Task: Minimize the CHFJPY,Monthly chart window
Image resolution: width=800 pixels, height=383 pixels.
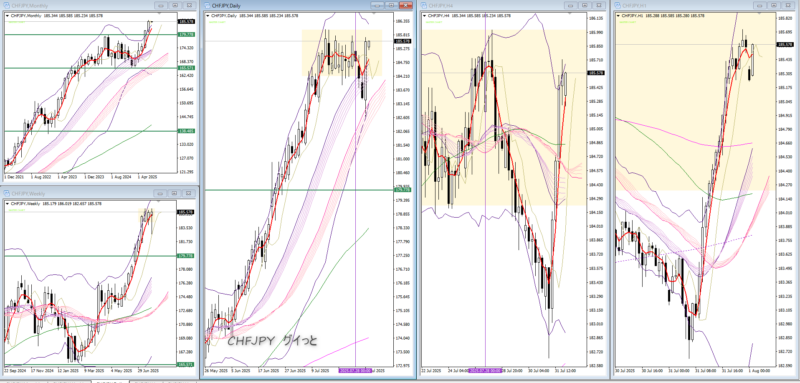Action: pos(160,6)
